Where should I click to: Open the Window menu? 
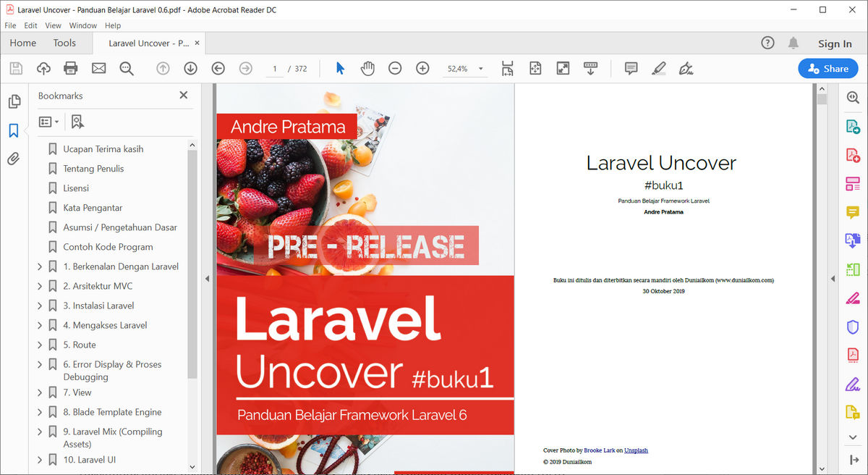coord(83,25)
